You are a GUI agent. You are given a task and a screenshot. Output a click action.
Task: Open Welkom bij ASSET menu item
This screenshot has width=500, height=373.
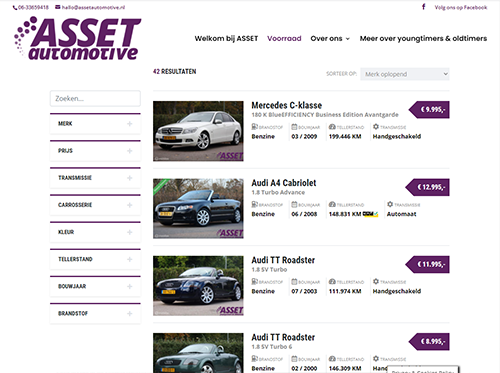coord(226,39)
